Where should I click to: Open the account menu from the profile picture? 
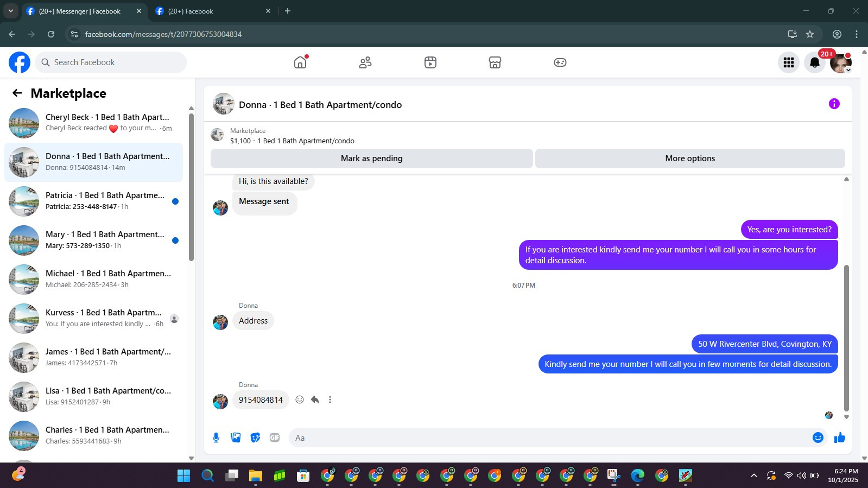pos(841,62)
